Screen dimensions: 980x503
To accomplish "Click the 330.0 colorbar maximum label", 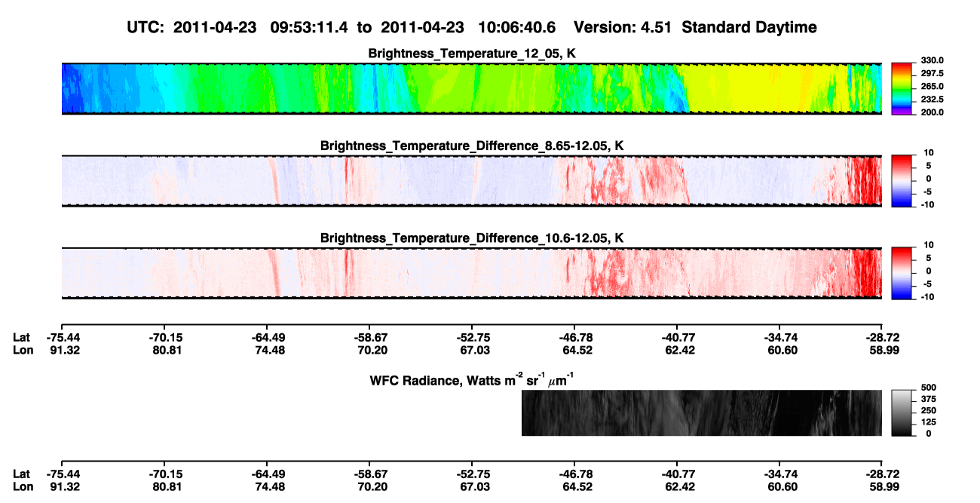I will [x=933, y=60].
